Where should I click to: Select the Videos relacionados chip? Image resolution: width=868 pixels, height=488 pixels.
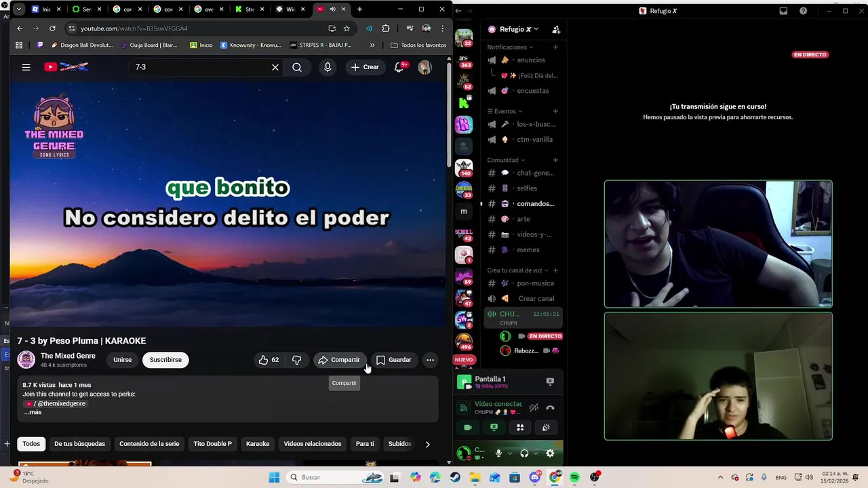click(313, 444)
